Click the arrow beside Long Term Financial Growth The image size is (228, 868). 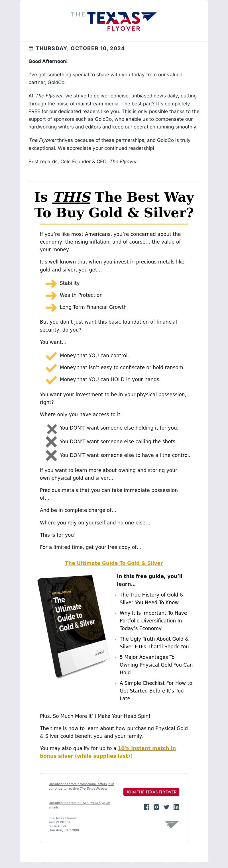click(51, 307)
